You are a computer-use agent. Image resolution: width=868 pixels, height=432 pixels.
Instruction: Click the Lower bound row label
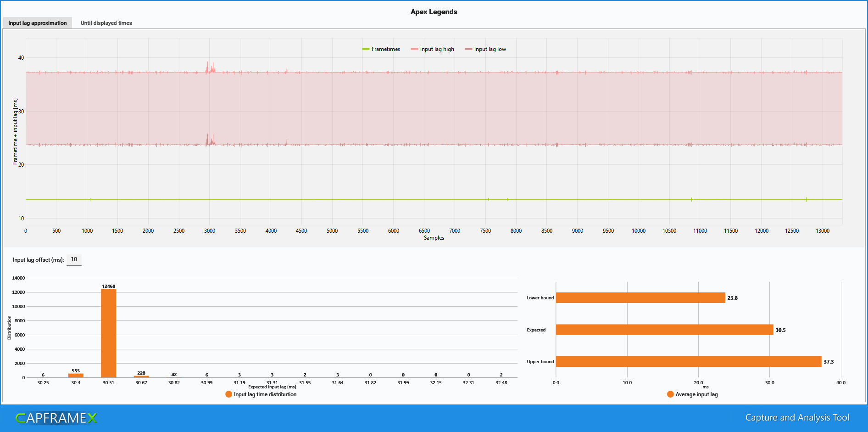tap(540, 298)
